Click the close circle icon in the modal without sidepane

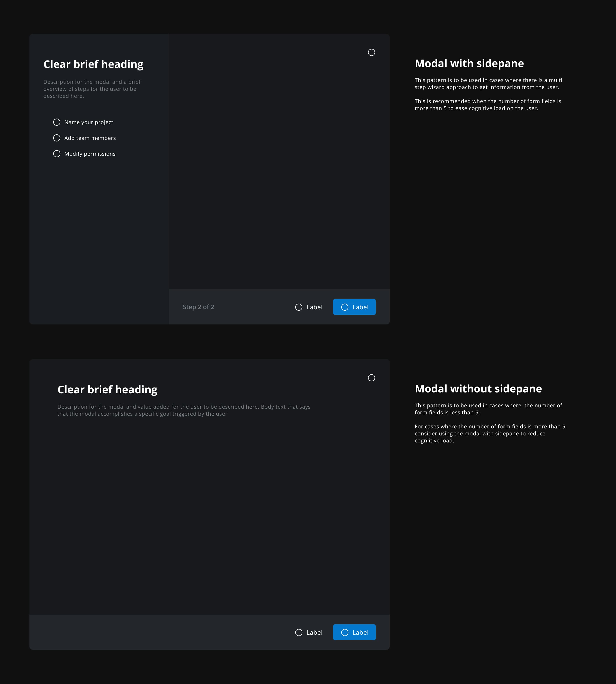point(371,378)
